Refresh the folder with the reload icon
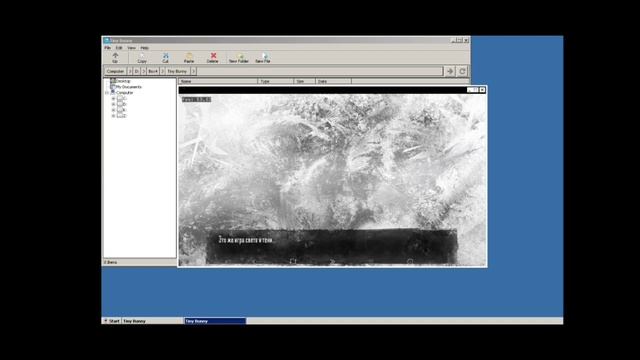640x360 pixels. (x=462, y=71)
